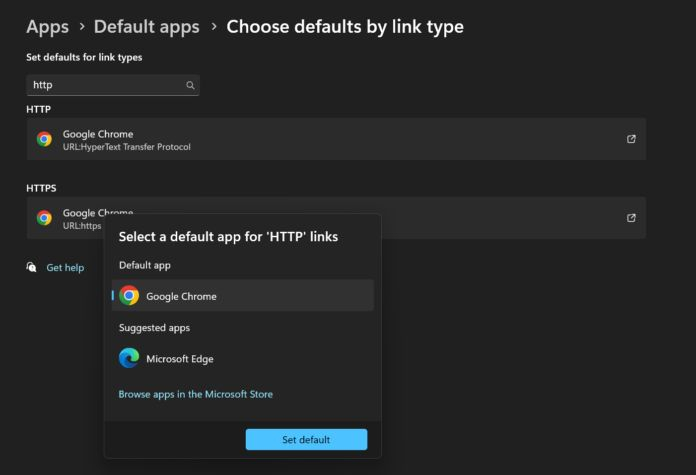Viewport: 696px width, 475px height.
Task: Open the Get help link
Action: (65, 268)
